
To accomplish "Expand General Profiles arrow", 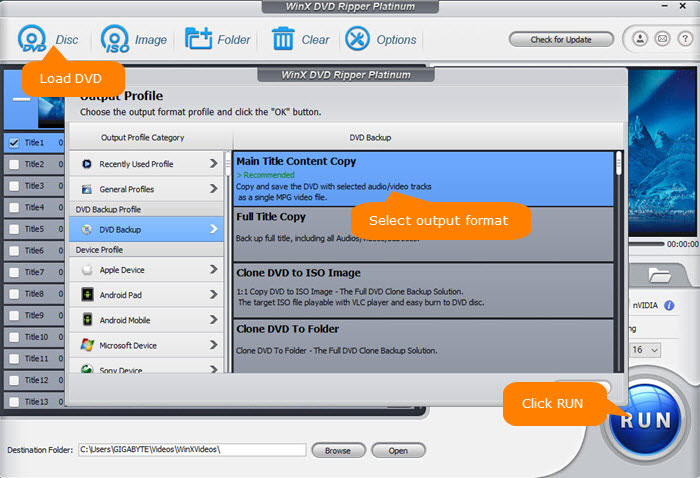I will (x=213, y=189).
